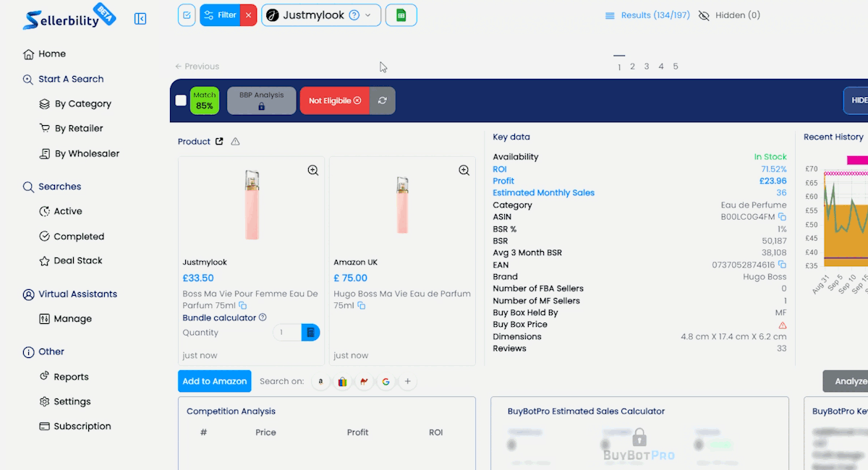The image size is (868, 470).
Task: Zoom the Justmylook product image
Action: 313,171
